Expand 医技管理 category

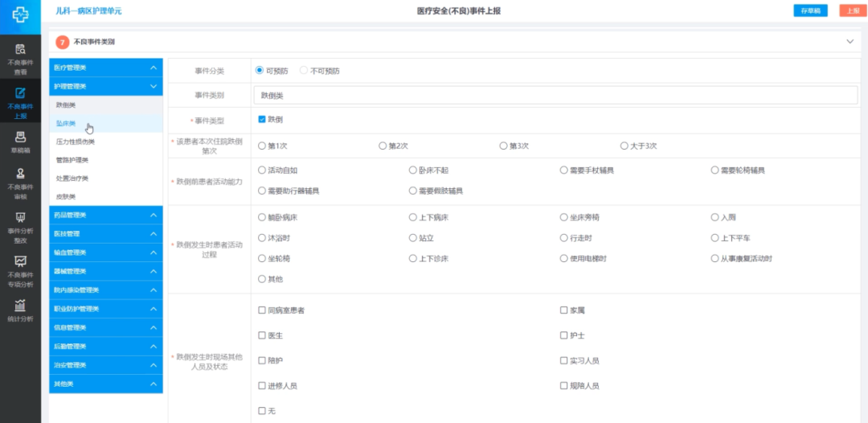106,234
